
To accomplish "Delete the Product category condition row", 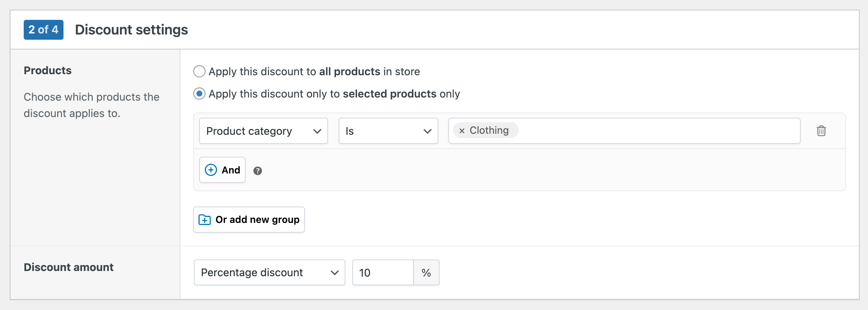I will point(821,131).
